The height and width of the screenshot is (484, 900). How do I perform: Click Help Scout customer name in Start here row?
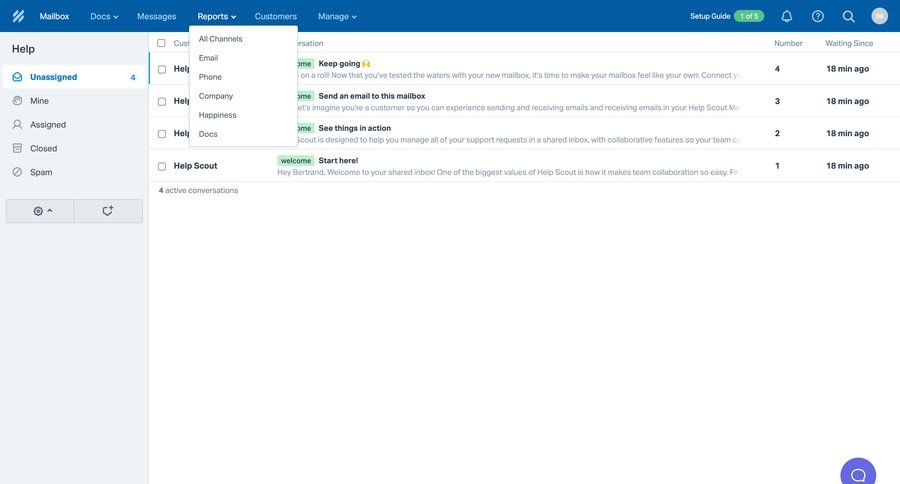tap(195, 166)
